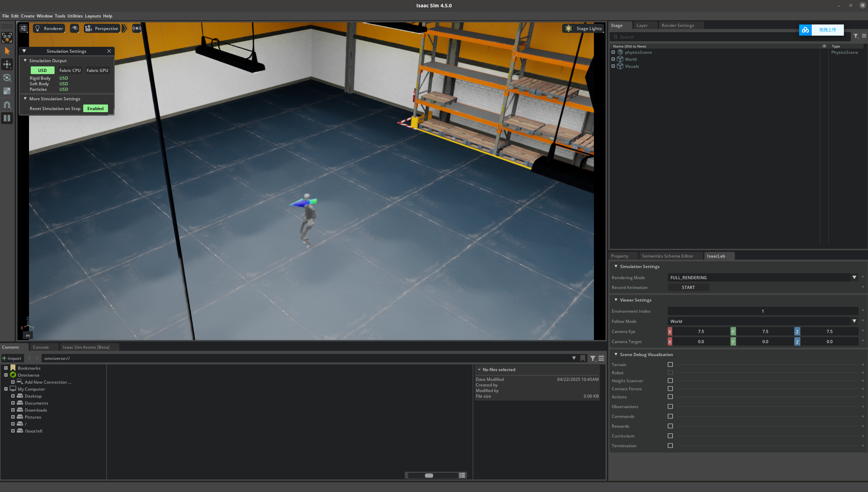The width and height of the screenshot is (868, 492).
Task: Click START to record animation
Action: click(688, 287)
